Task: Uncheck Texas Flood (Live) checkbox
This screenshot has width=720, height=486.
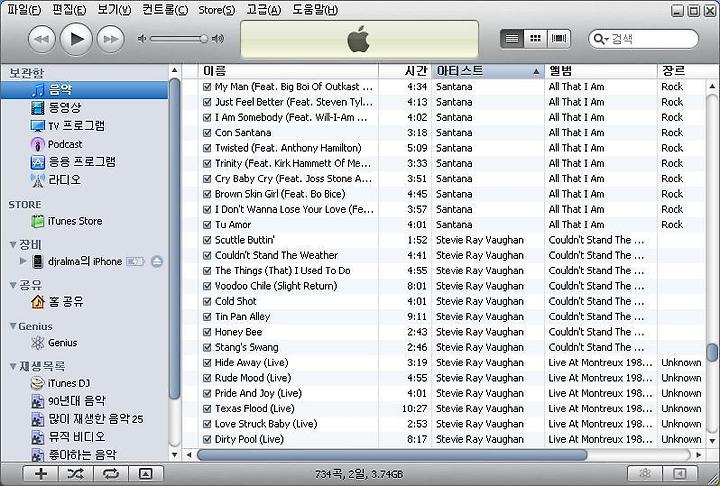Action: pyautogui.click(x=207, y=409)
